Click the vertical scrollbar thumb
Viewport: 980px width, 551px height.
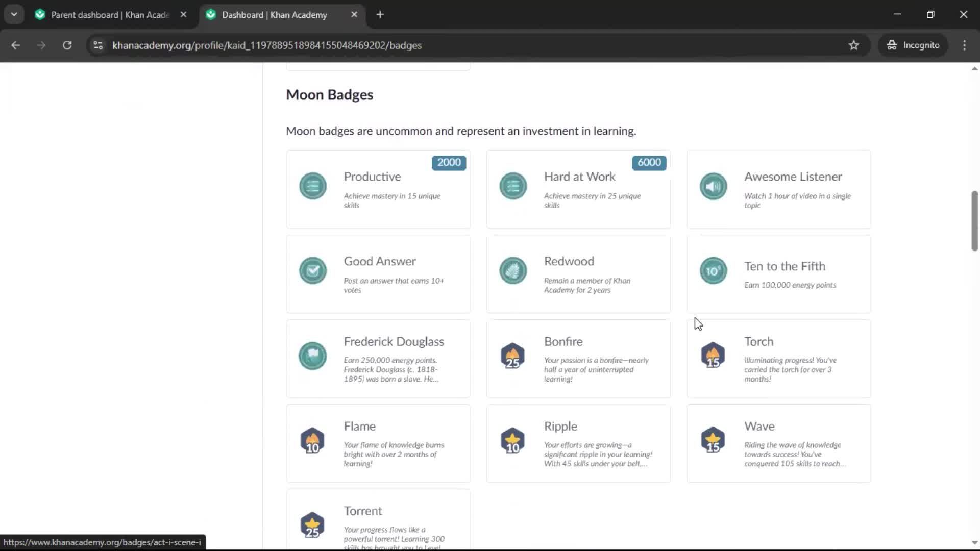tap(974, 221)
